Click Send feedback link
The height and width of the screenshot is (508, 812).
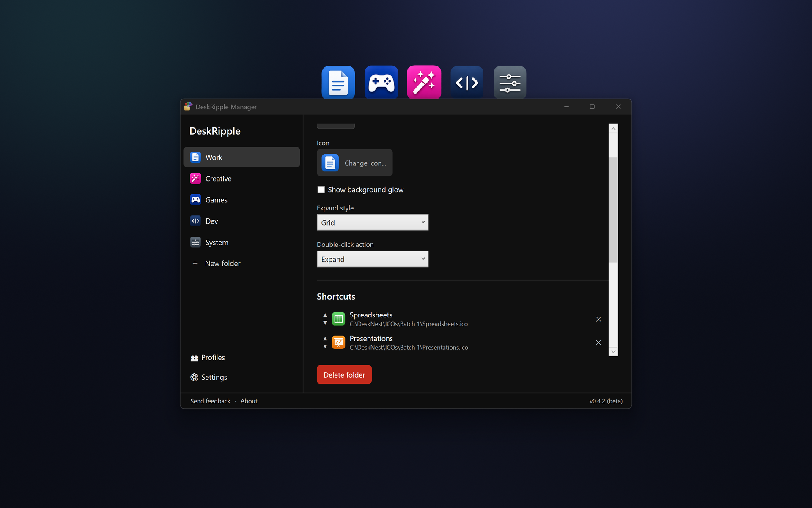210,401
